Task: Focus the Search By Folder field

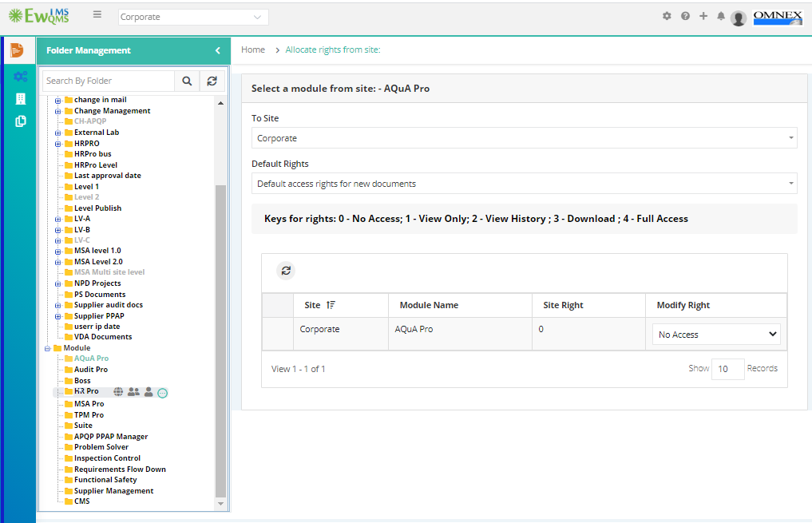Action: point(109,81)
